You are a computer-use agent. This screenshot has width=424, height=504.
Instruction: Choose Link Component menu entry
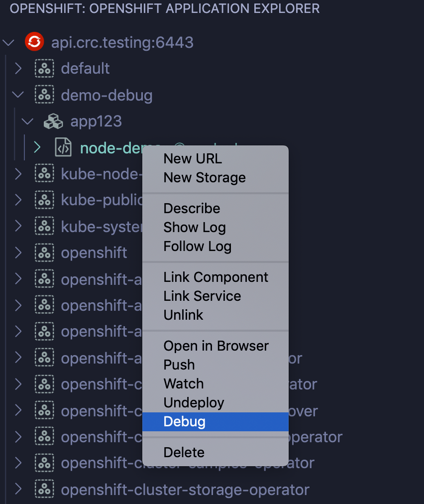pos(216,277)
